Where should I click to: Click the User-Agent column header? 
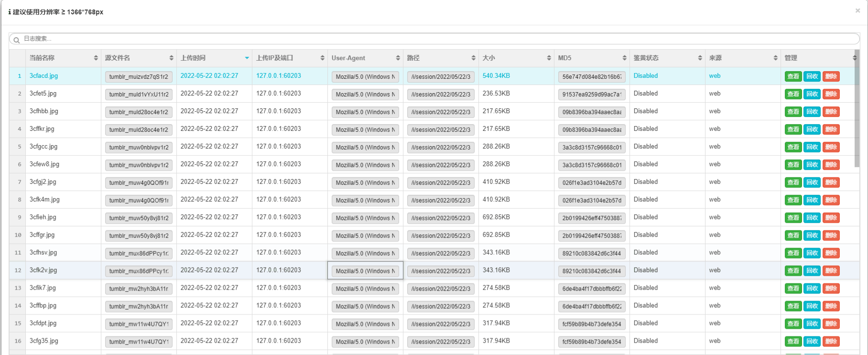click(348, 58)
